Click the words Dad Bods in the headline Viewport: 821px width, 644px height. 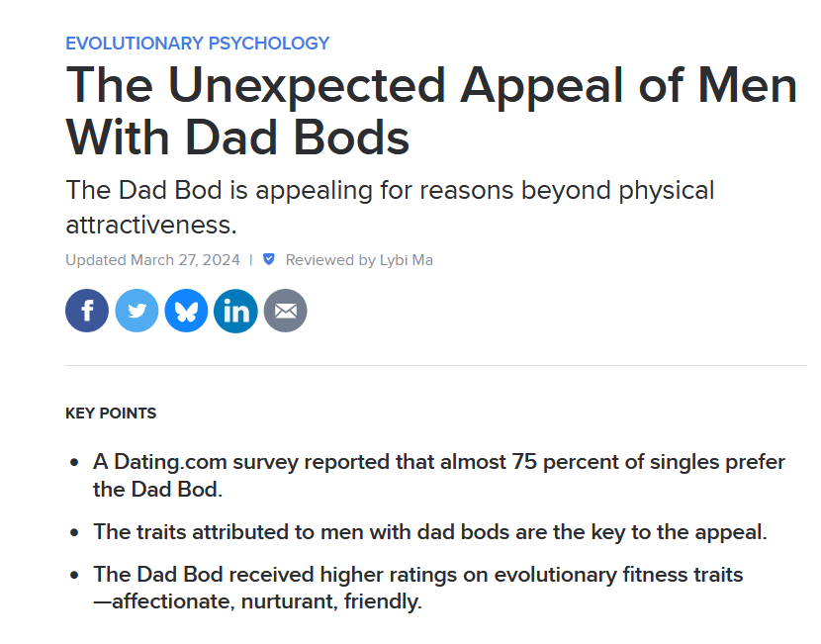coord(297,138)
